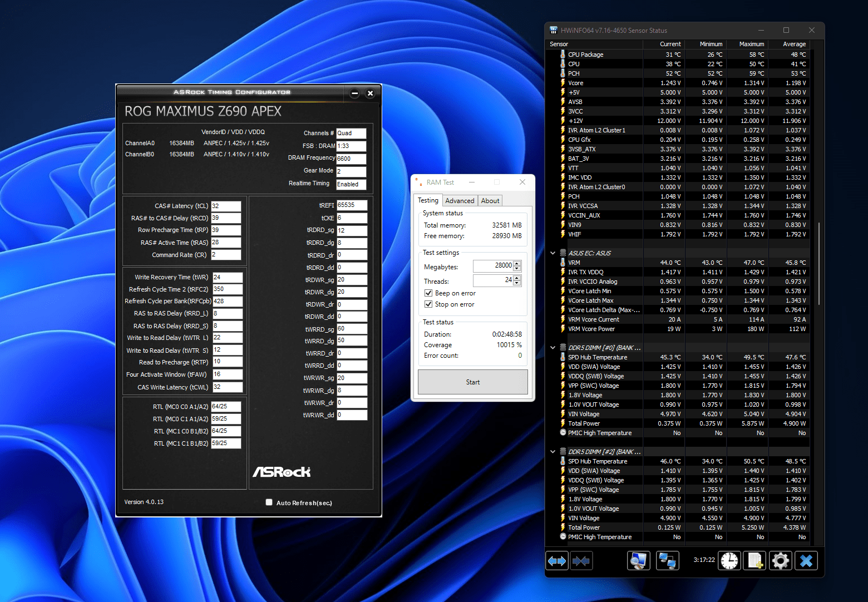
Task: Click thermometer icon beside PCH temperature row
Action: pos(563,73)
